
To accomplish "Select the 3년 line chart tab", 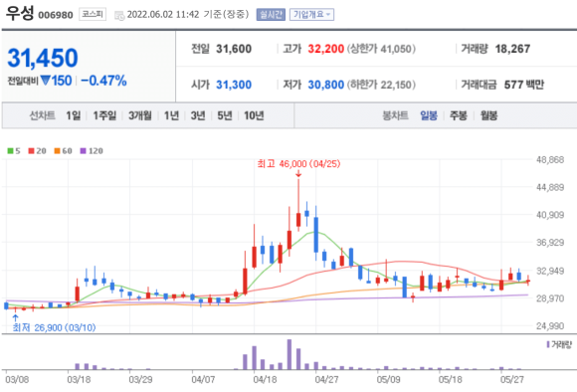I will [198, 115].
